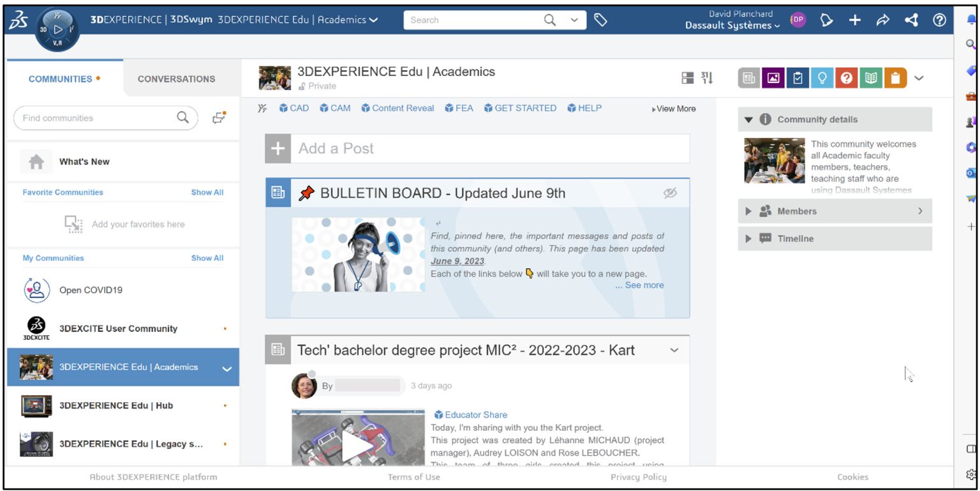This screenshot has height=491, width=980.
Task: Click the plus add-content icon in header
Action: (x=855, y=20)
